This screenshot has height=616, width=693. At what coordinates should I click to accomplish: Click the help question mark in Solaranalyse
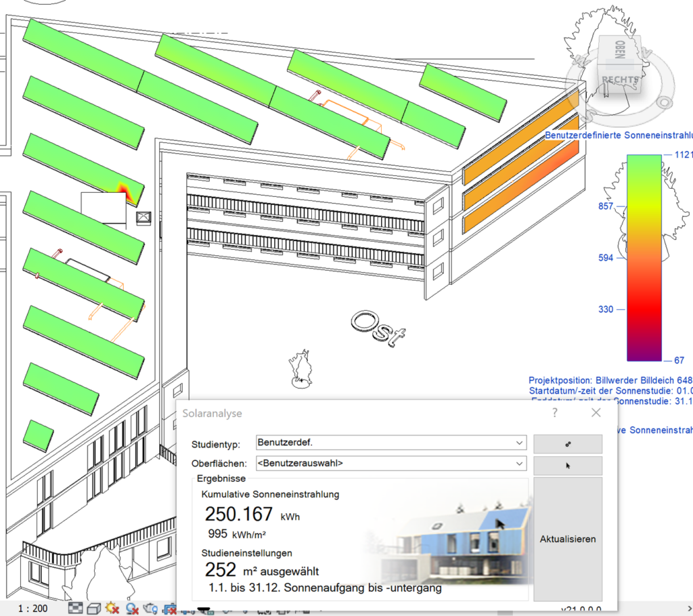tap(555, 412)
